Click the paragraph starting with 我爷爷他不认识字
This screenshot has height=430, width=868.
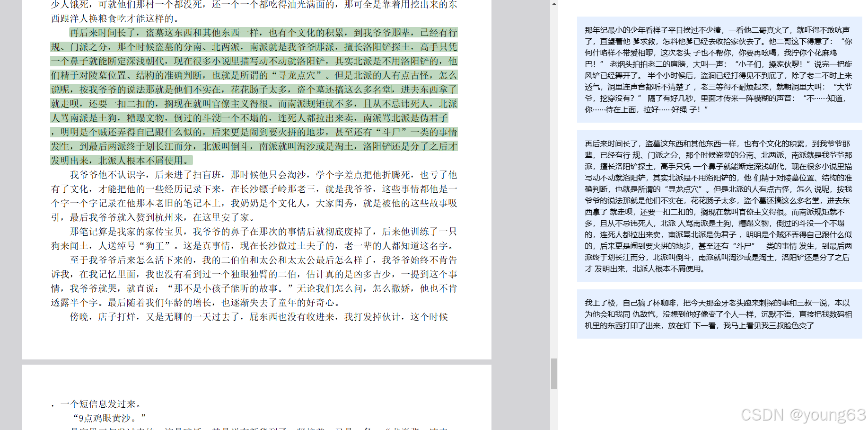(x=254, y=196)
